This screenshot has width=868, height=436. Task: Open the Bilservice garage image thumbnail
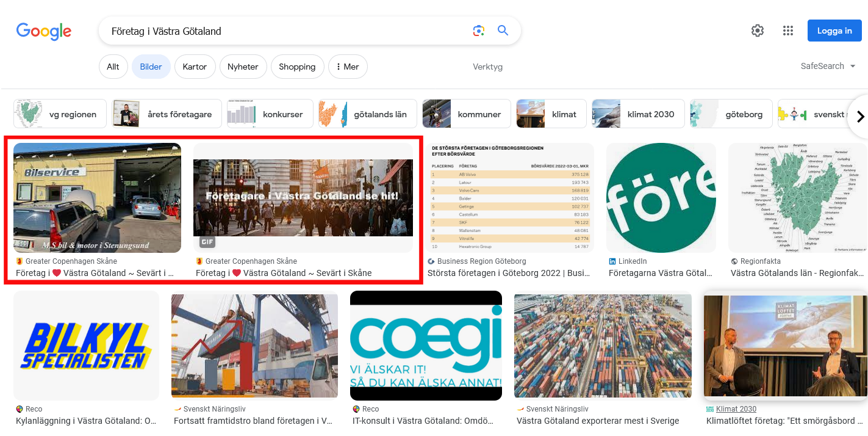coord(98,198)
